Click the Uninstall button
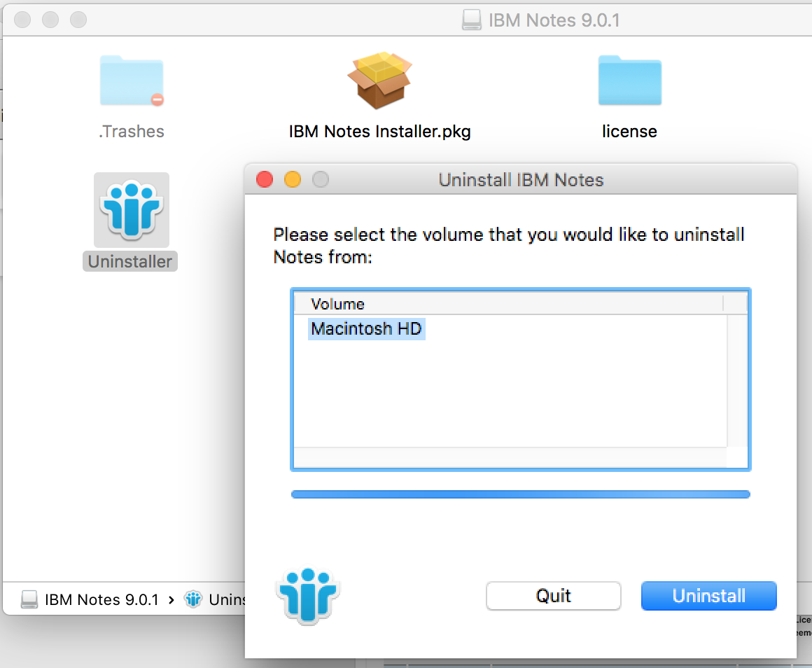The height and width of the screenshot is (668, 812). 709,596
